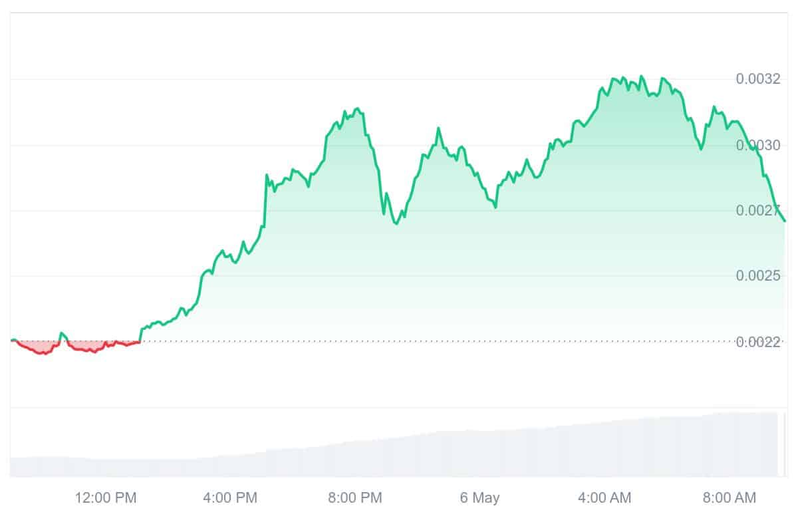This screenshot has height=532, width=798.
Task: Click the 0.0032 price axis label
Action: pos(757,80)
